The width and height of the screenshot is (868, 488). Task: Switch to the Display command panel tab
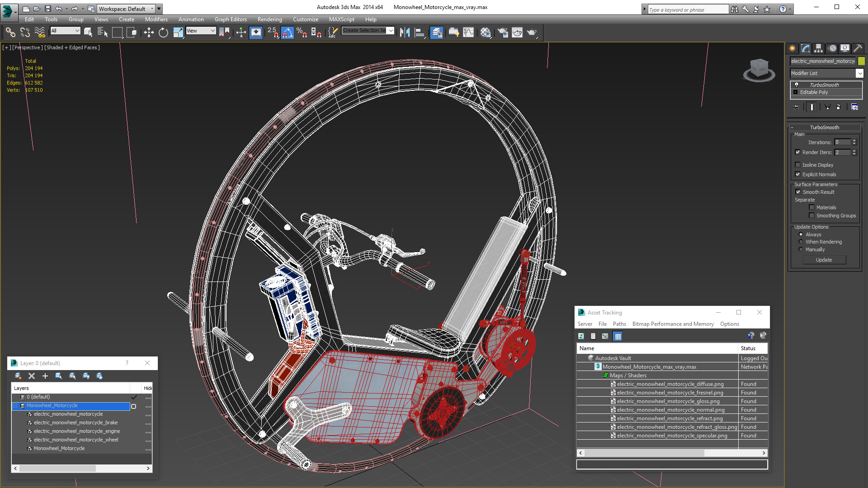click(x=845, y=48)
